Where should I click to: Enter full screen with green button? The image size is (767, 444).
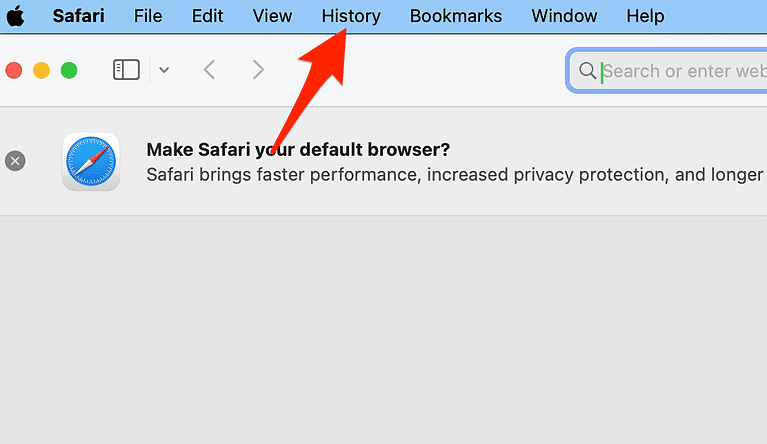[x=69, y=70]
